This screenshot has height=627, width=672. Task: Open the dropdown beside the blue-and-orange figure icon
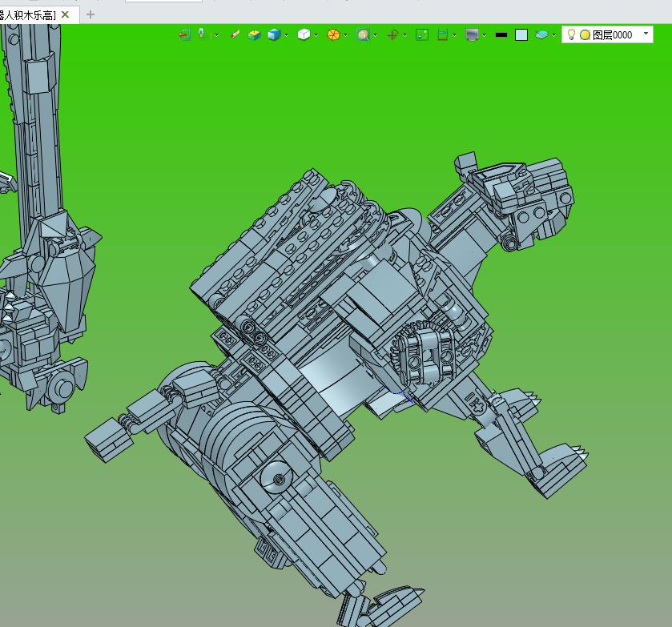216,35
